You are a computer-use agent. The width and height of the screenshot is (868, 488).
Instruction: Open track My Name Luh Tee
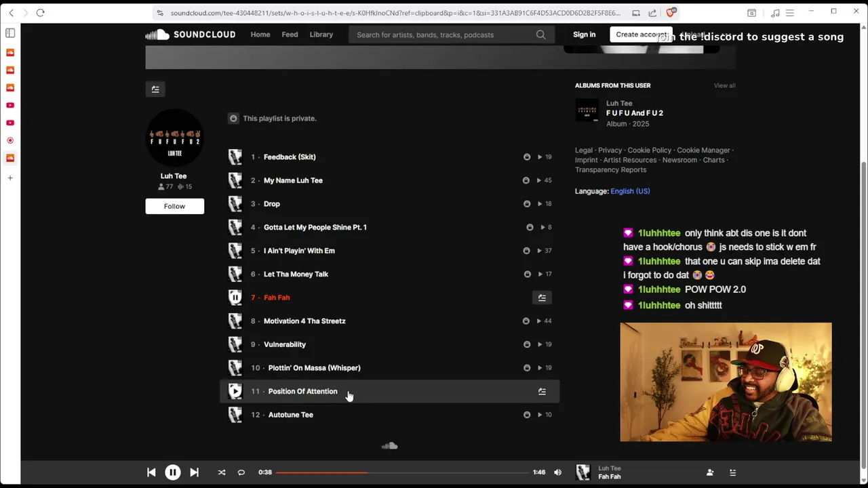point(293,180)
